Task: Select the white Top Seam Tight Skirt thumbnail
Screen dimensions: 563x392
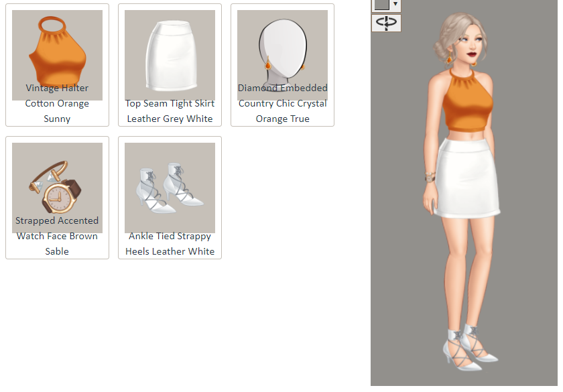Action: (170, 55)
